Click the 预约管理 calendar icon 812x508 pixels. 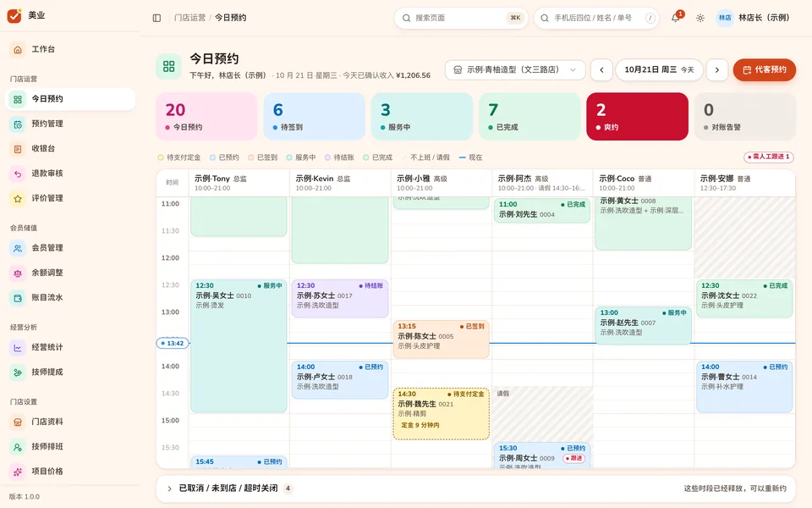coord(18,124)
